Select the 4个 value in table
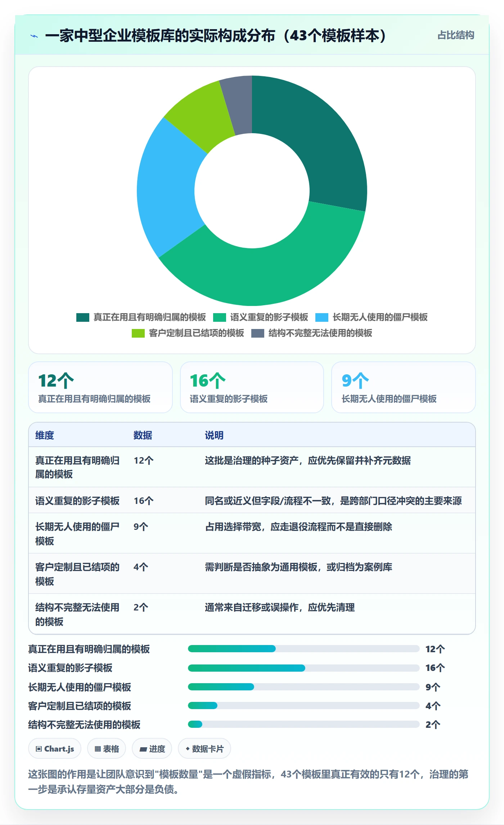The width and height of the screenshot is (504, 825). [141, 567]
